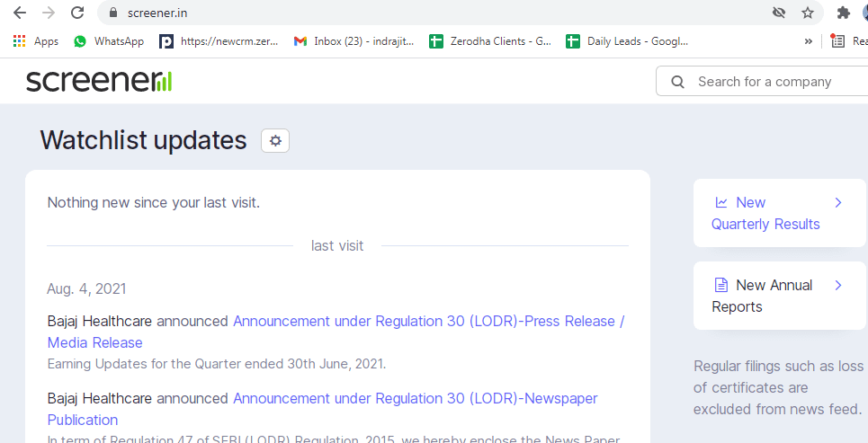Click the crossed-eye tracking icon in address bar
868x443 pixels.
pos(779,13)
